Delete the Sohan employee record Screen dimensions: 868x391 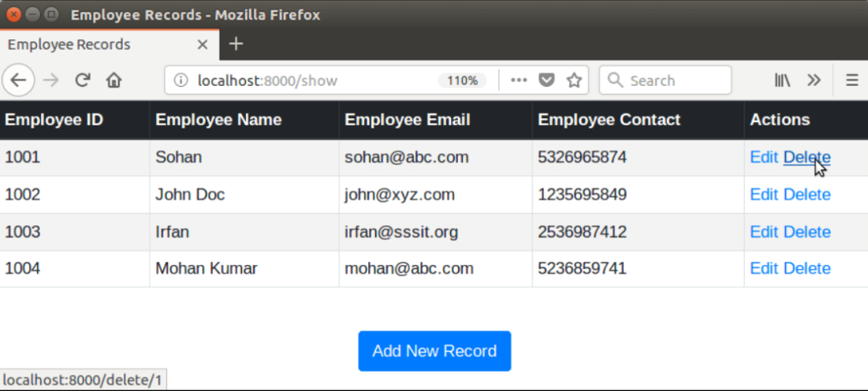coord(807,157)
